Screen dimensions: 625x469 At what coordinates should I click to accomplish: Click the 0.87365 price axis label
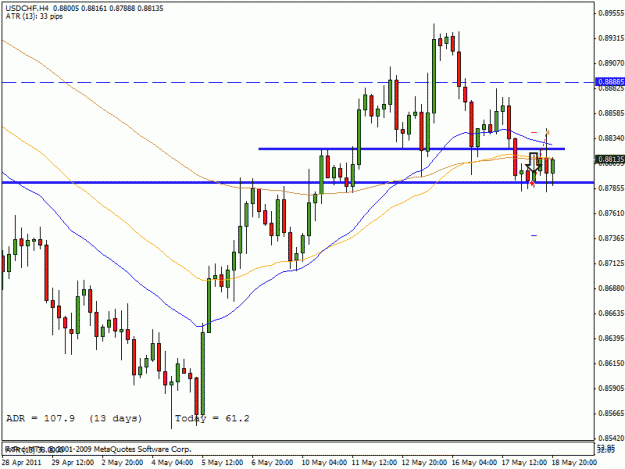tap(611, 238)
